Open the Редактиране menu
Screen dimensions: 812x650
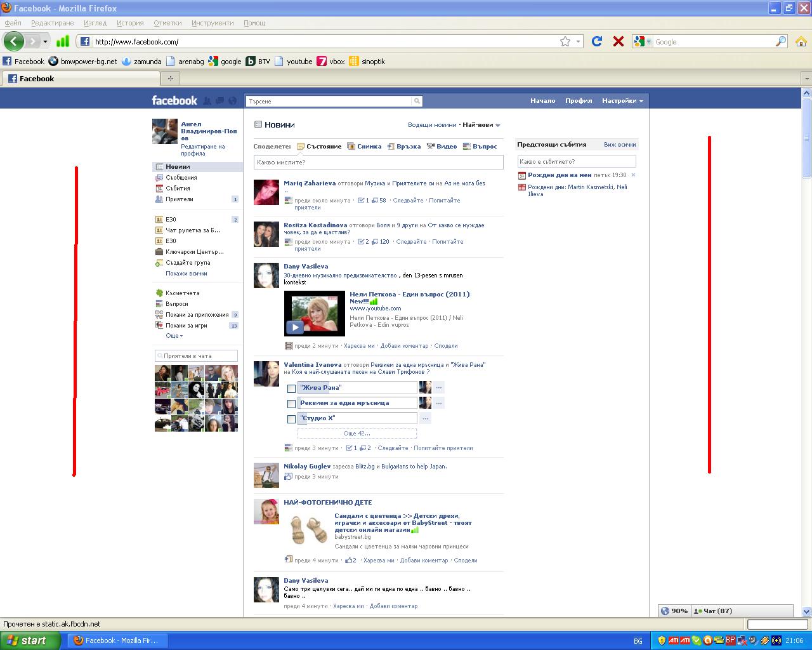[52, 23]
